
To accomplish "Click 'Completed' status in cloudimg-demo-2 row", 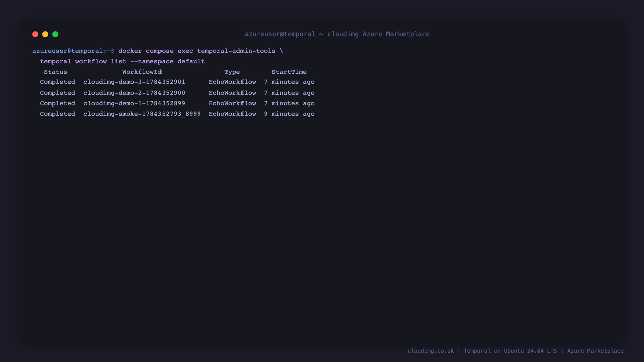I will (58, 93).
